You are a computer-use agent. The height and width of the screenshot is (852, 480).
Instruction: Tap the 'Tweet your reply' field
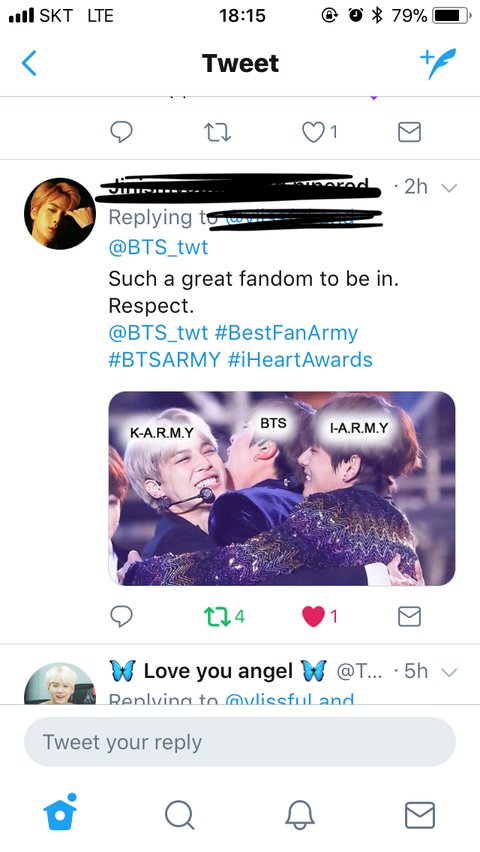click(240, 742)
